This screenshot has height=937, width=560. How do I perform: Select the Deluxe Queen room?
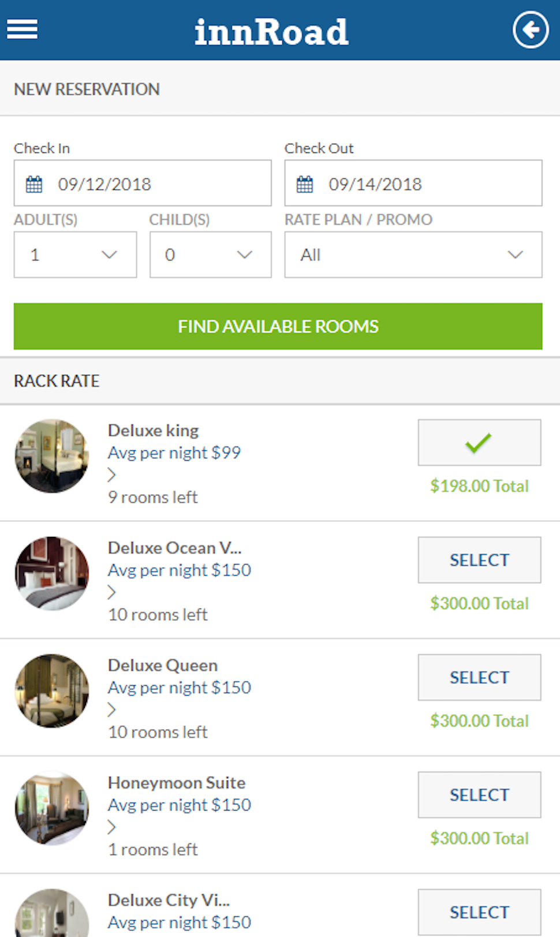point(479,677)
